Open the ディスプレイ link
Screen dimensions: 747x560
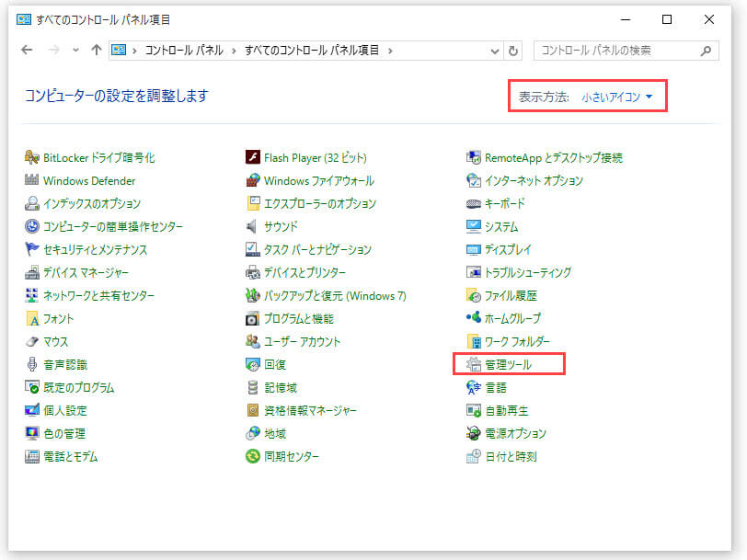click(x=508, y=249)
